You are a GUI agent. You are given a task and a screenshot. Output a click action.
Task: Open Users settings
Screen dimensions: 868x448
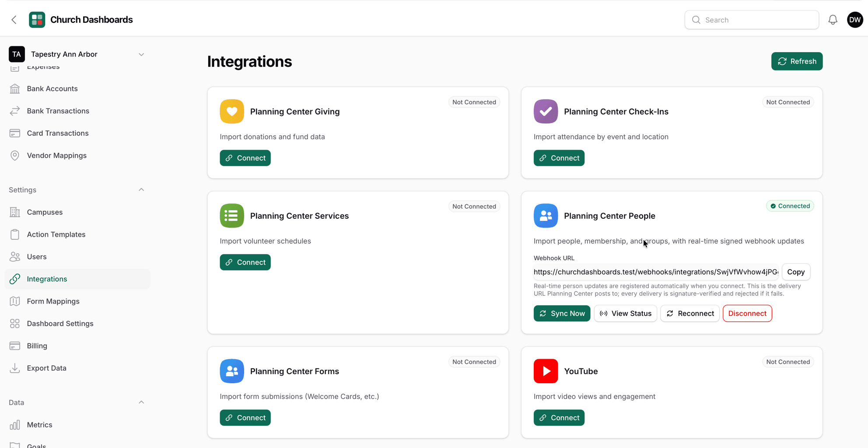77,257
